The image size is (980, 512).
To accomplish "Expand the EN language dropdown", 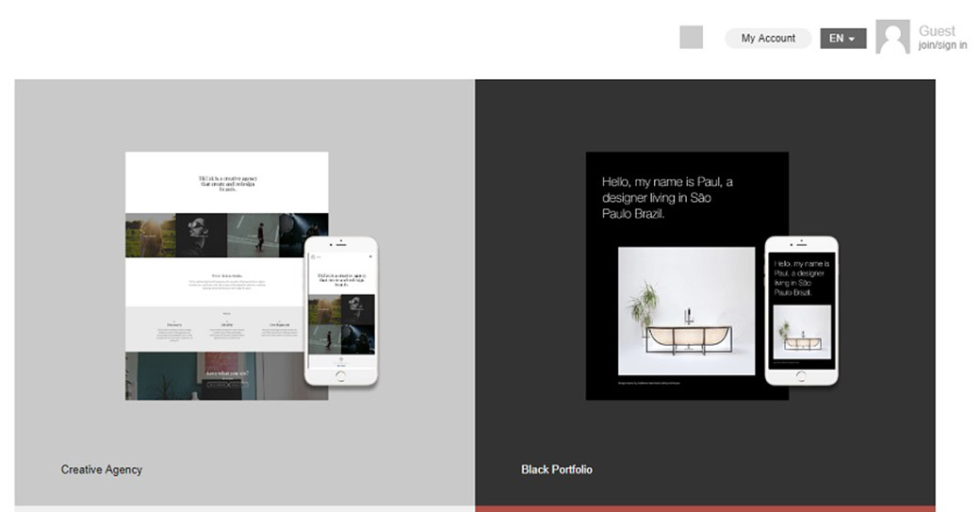I will click(842, 39).
